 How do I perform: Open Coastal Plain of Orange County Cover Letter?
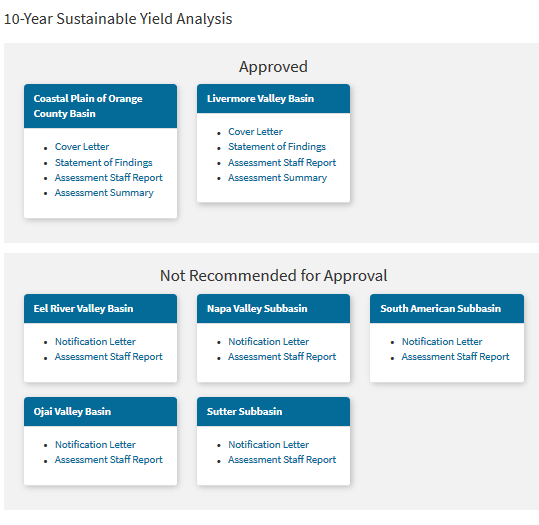click(x=82, y=147)
